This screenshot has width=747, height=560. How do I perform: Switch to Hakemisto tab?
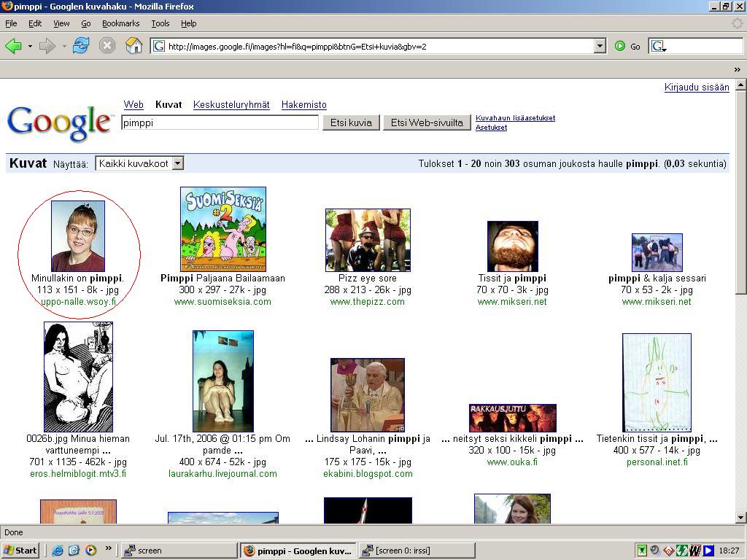coord(304,105)
